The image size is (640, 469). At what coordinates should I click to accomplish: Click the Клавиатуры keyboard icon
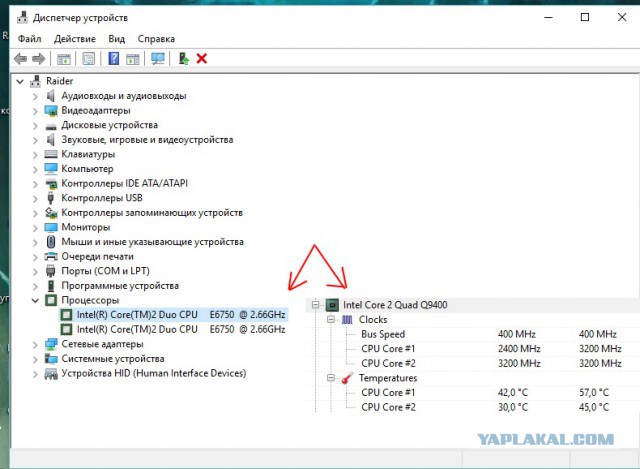[51, 154]
